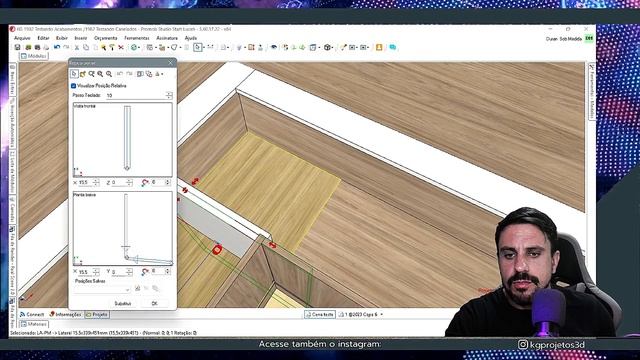Click the Passo Teclado input field
Viewport: 640px width, 360px height.
pos(136,95)
